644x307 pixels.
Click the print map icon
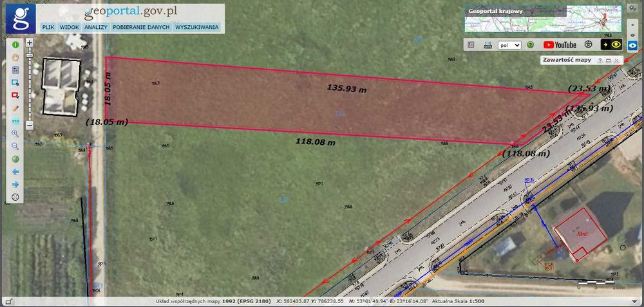coord(488,45)
